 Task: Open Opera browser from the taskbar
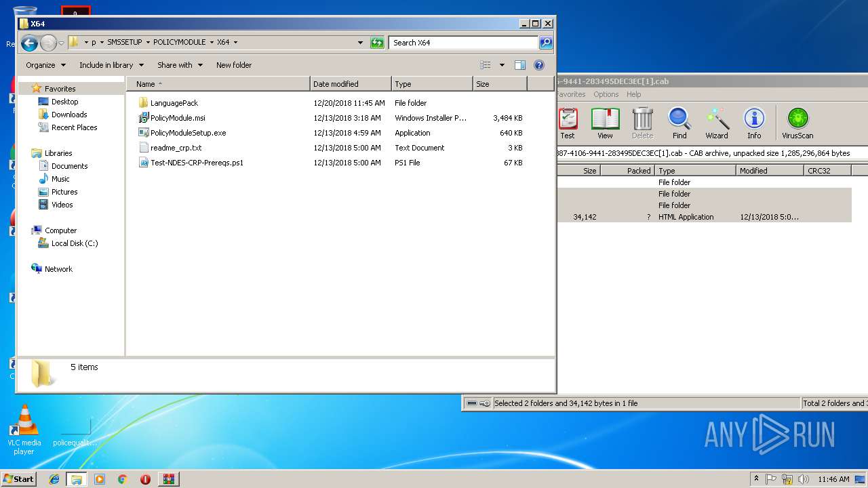tap(145, 479)
